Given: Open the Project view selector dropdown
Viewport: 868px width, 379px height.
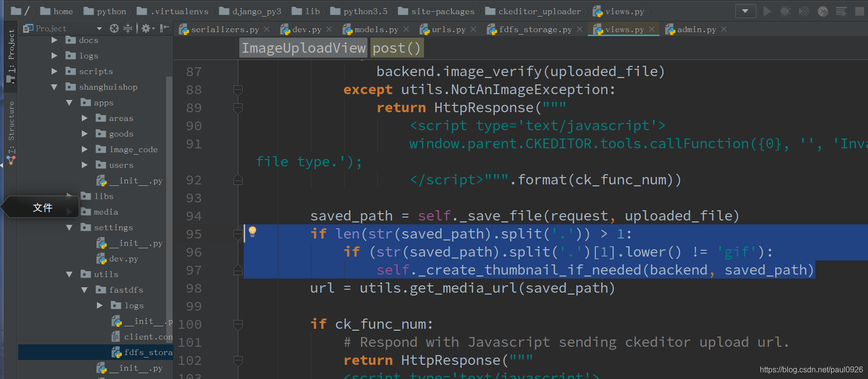Looking at the screenshot, I should point(99,28).
